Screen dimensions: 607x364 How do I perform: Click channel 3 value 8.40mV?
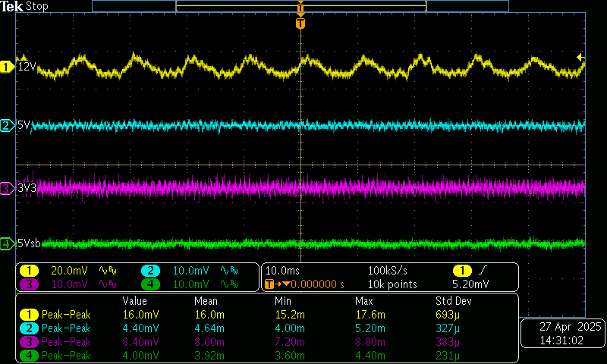[x=140, y=342]
